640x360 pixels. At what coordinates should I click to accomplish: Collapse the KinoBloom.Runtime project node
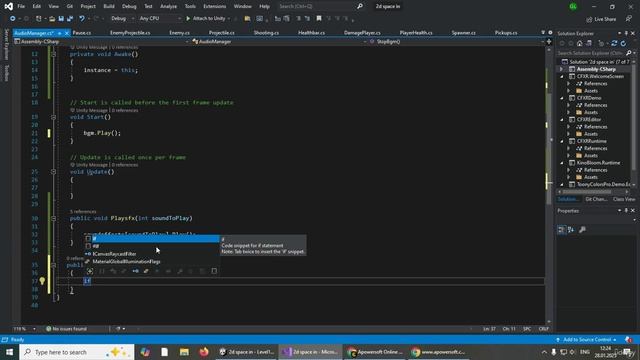[x=562, y=163]
